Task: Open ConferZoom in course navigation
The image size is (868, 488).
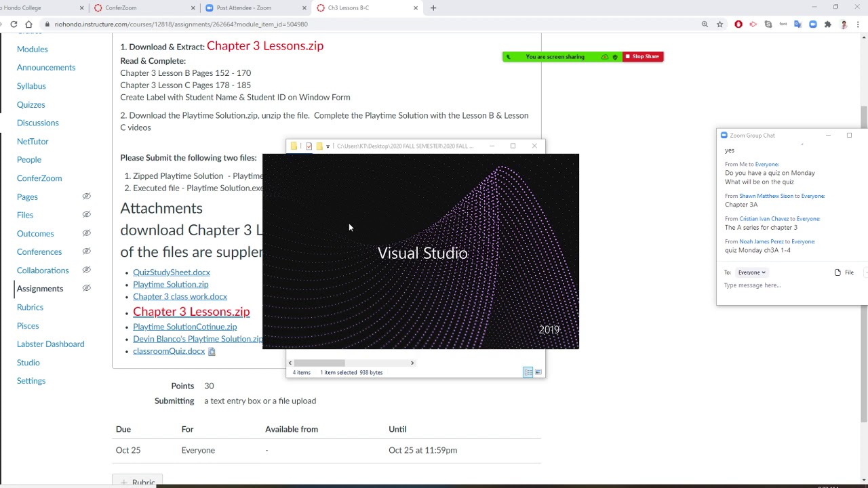Action: click(x=39, y=178)
